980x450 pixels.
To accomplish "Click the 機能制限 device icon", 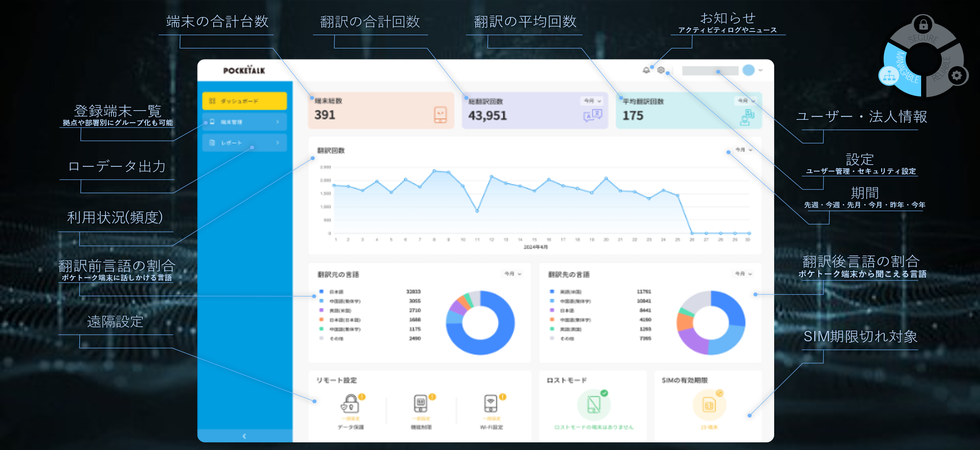I will point(420,404).
